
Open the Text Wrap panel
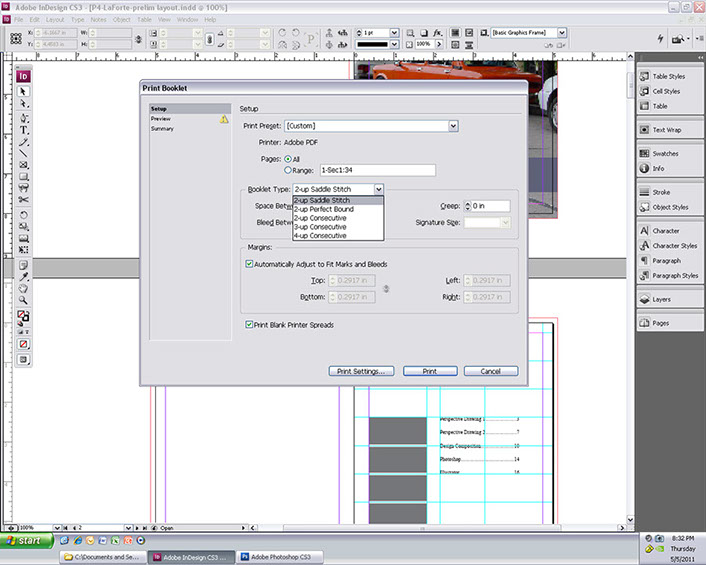pos(669,130)
